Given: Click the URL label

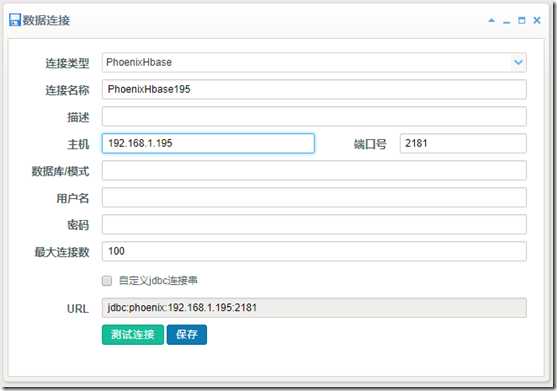Looking at the screenshot, I should (77, 309).
